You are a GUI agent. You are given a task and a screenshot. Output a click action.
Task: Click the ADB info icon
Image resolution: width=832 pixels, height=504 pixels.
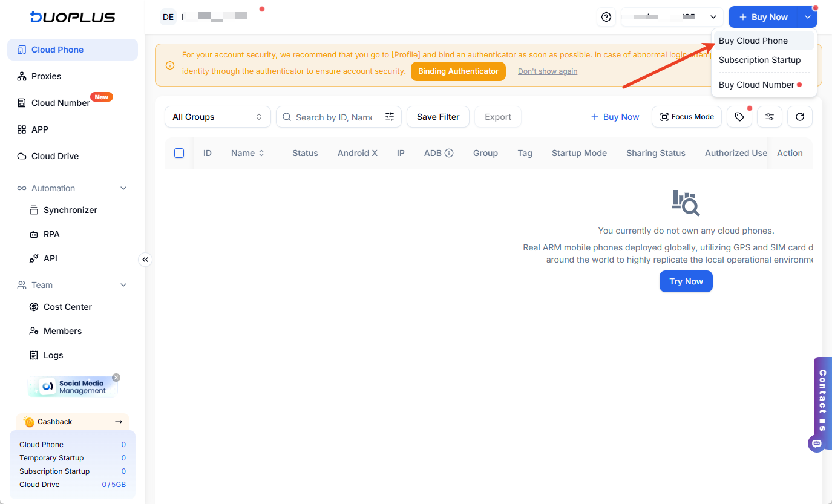[x=449, y=153]
